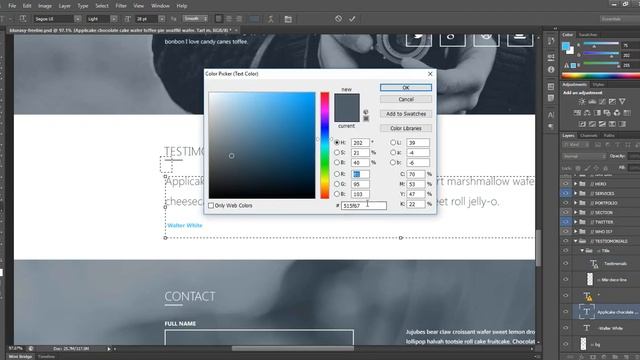640x360 pixels.
Task: Add a Curves adjustment
Action: coord(602,101)
